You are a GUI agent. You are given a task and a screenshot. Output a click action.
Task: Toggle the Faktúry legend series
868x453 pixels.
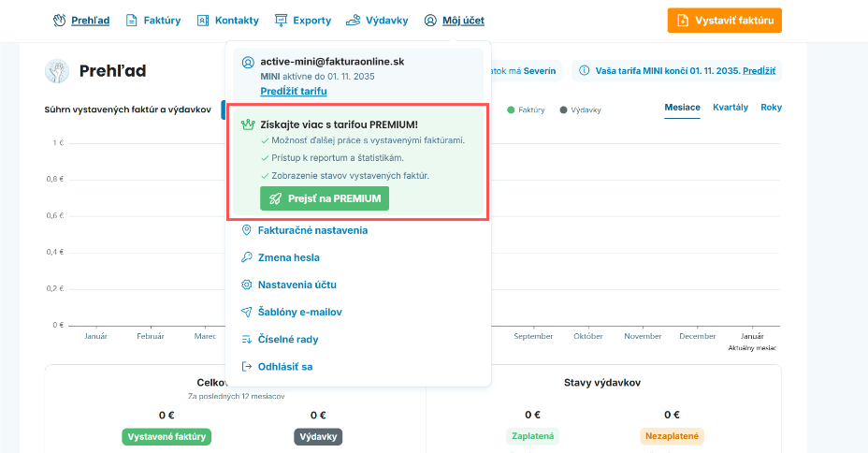pos(526,110)
